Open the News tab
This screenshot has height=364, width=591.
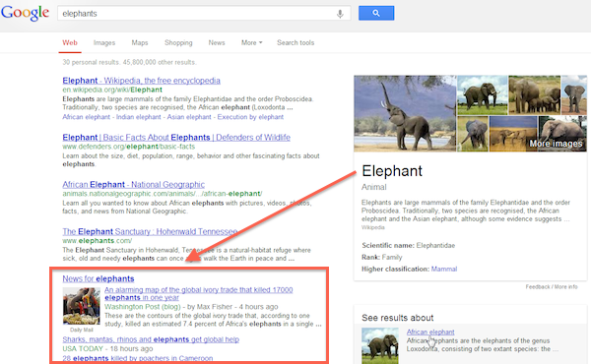pyautogui.click(x=217, y=43)
